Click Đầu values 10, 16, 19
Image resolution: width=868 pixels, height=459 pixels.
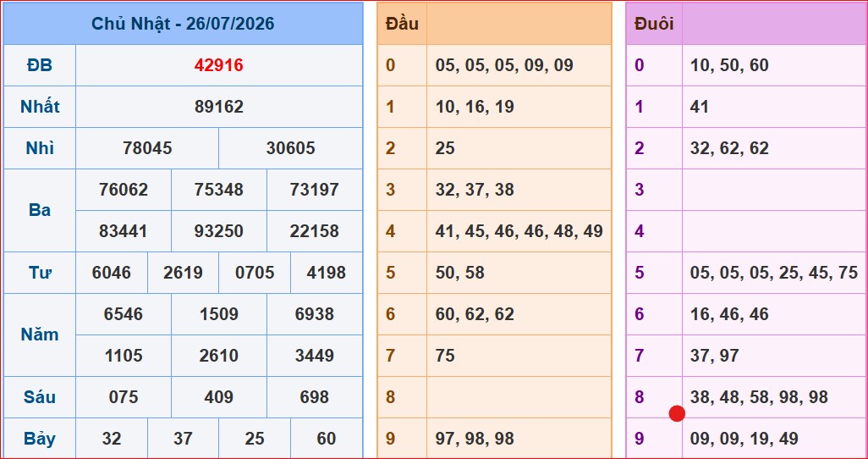(x=475, y=107)
